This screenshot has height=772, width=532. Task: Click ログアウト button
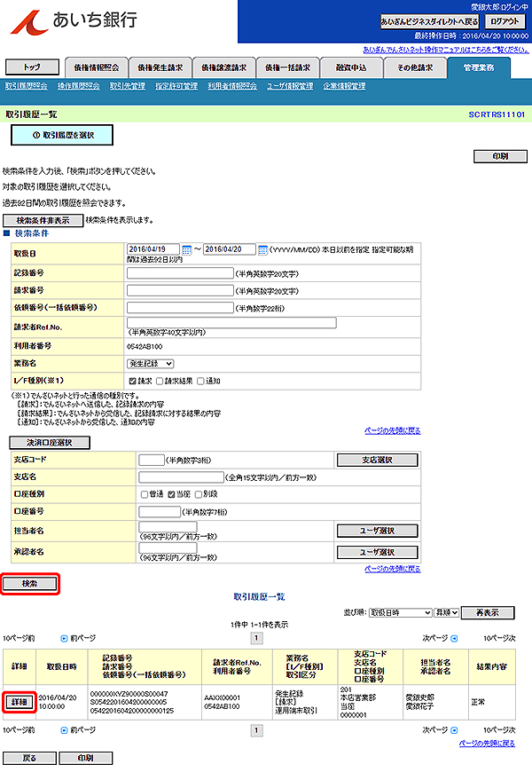(505, 21)
